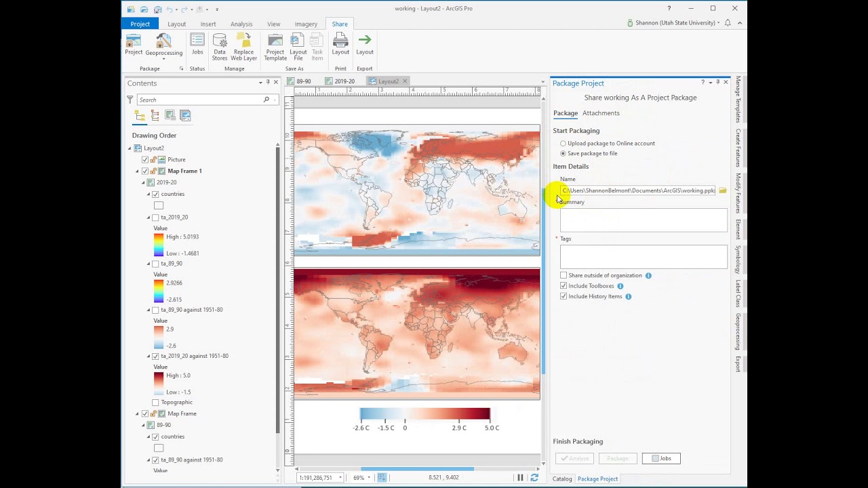
Task: Open Data Stores manager
Action: pos(220,47)
